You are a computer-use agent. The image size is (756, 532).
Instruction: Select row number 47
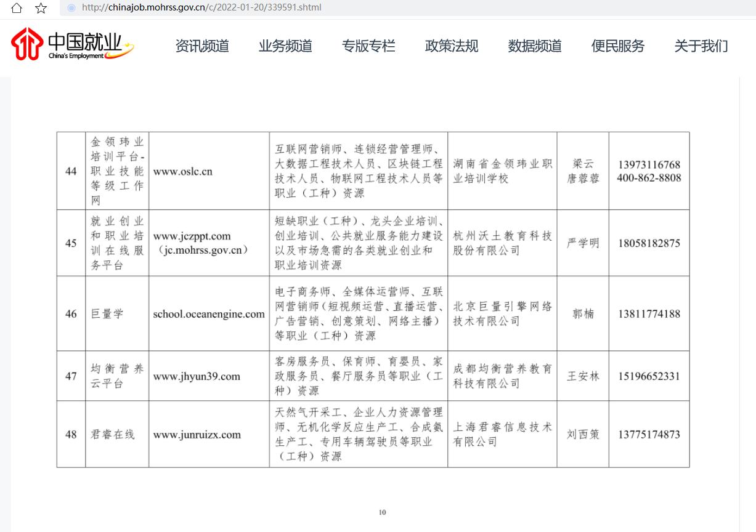(71, 376)
